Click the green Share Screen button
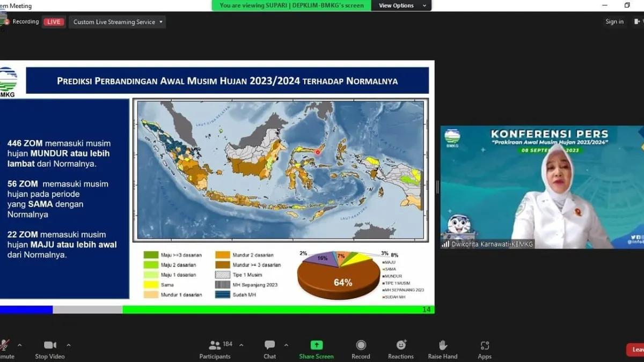Image resolution: width=644 pixels, height=362 pixels. 317,349
